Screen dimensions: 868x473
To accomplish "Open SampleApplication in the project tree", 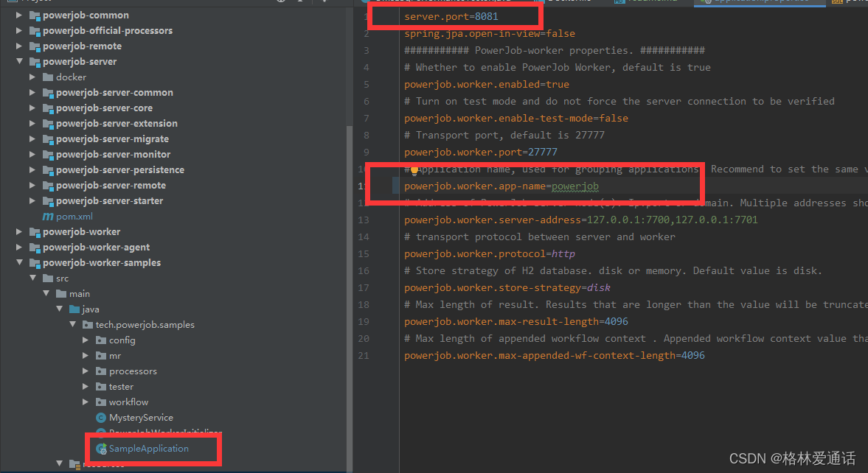I will tap(148, 449).
